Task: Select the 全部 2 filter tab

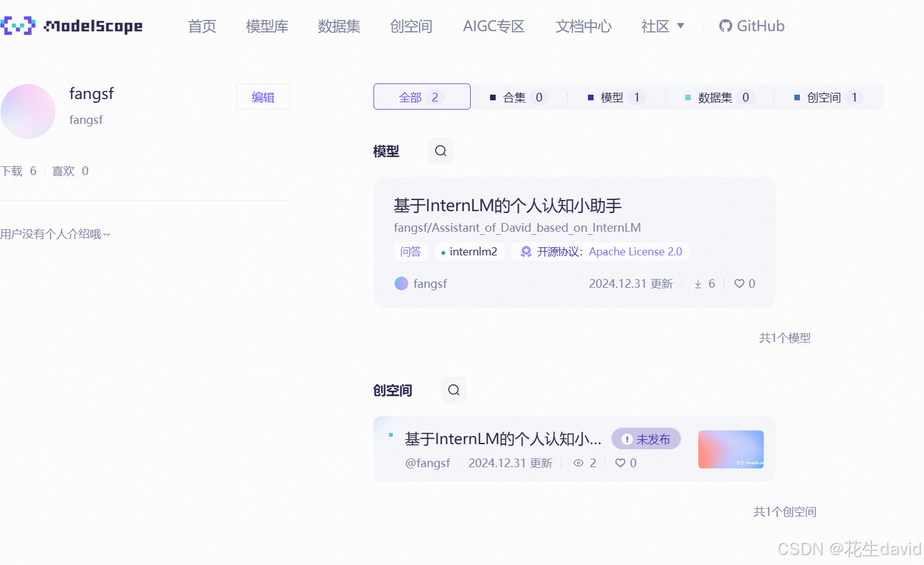Action: pyautogui.click(x=422, y=97)
